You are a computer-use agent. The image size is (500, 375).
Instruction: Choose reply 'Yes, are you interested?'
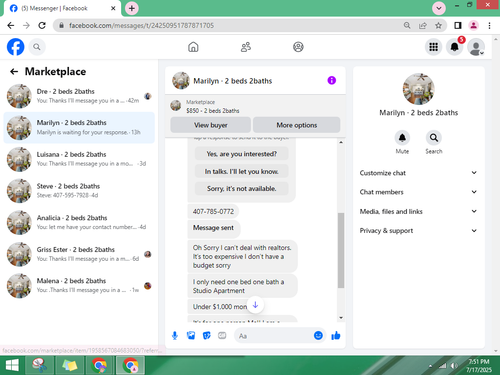point(241,154)
